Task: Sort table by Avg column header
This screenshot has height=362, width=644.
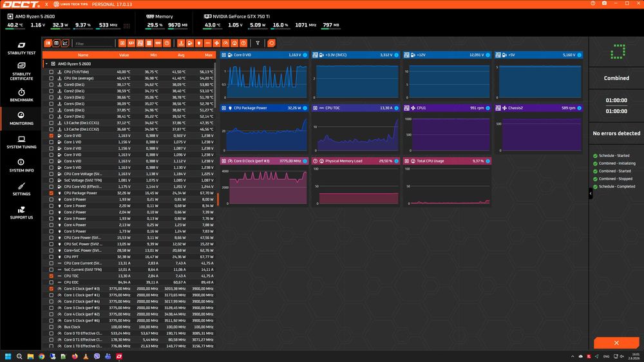Action: (181, 55)
